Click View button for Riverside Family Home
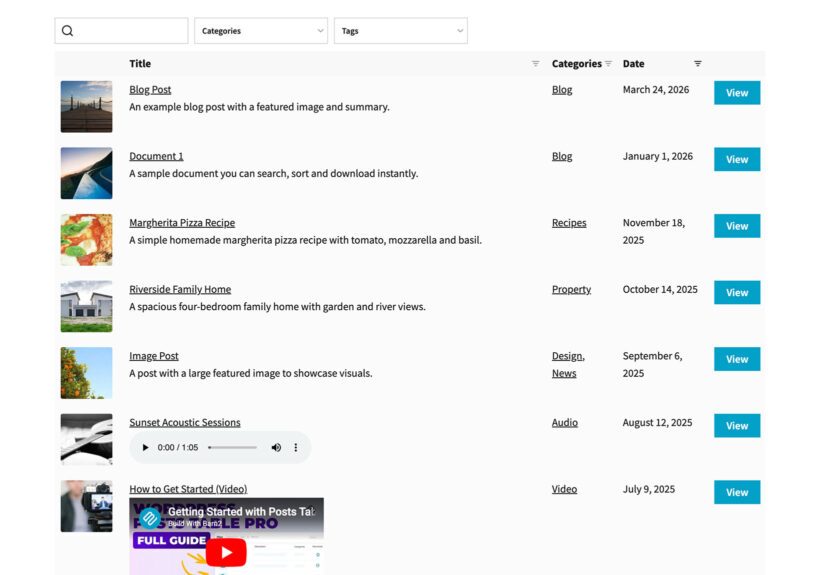This screenshot has width=820, height=575. click(737, 292)
